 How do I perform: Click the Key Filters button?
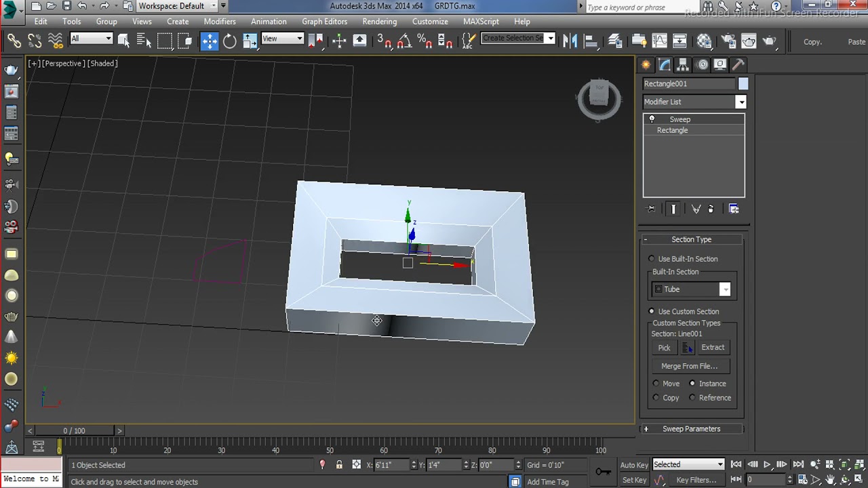(x=696, y=480)
